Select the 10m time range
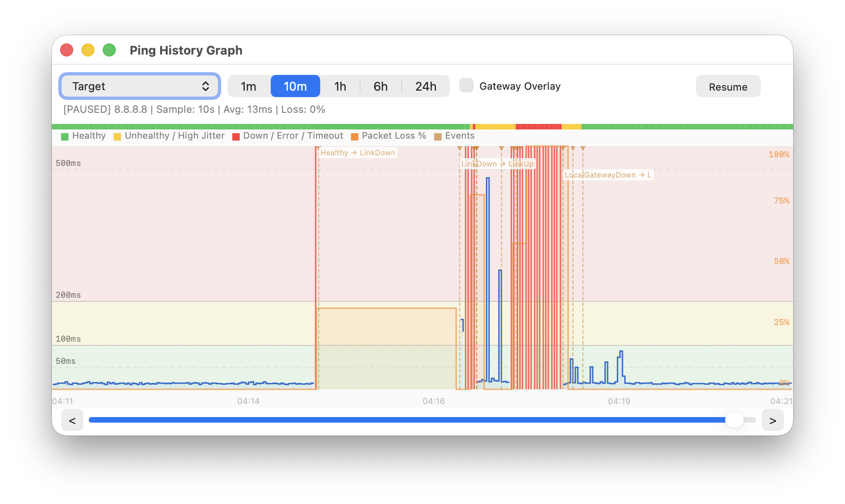 point(295,86)
